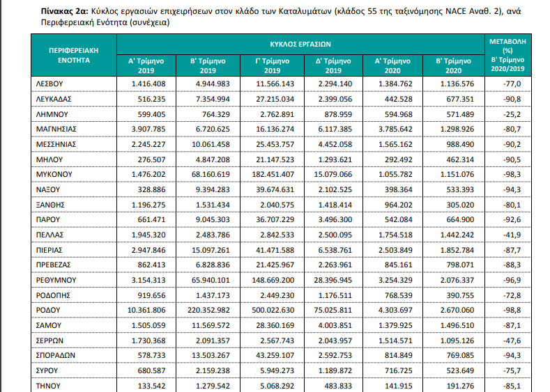Viewport: 550px width, 392px height.
Task: Click the value 1.565.162 in ΜΕΣΣΗΝΙΑΣ row
Action: 395,144
